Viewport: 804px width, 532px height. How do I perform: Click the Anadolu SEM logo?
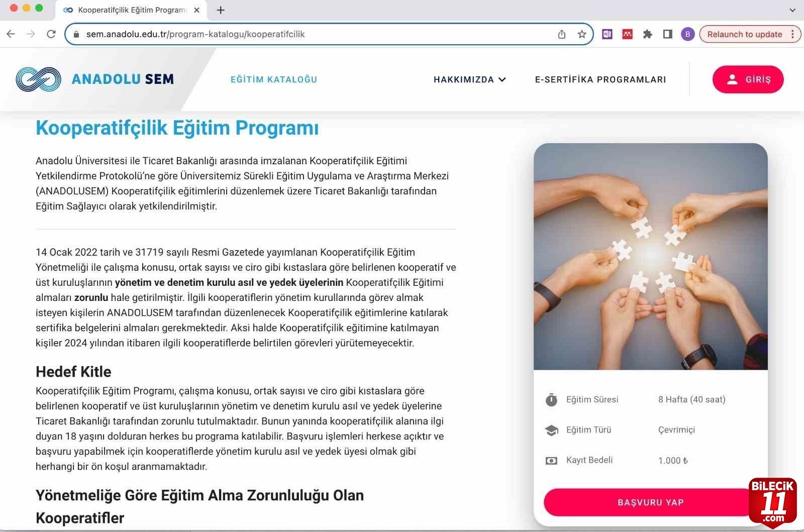95,79
